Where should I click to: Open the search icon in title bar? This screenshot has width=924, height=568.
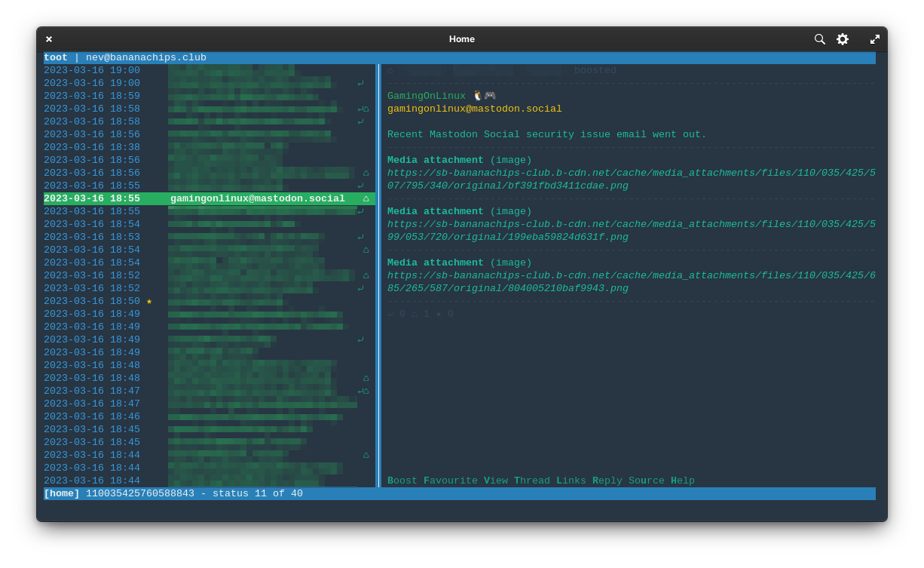[x=819, y=39]
